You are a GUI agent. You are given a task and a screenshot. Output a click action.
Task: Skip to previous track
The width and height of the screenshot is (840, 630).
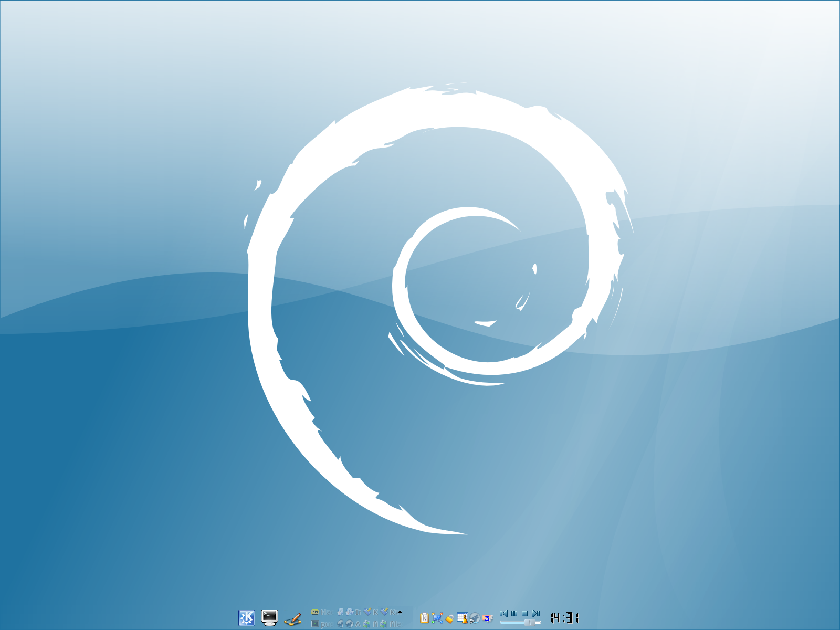[x=504, y=613]
